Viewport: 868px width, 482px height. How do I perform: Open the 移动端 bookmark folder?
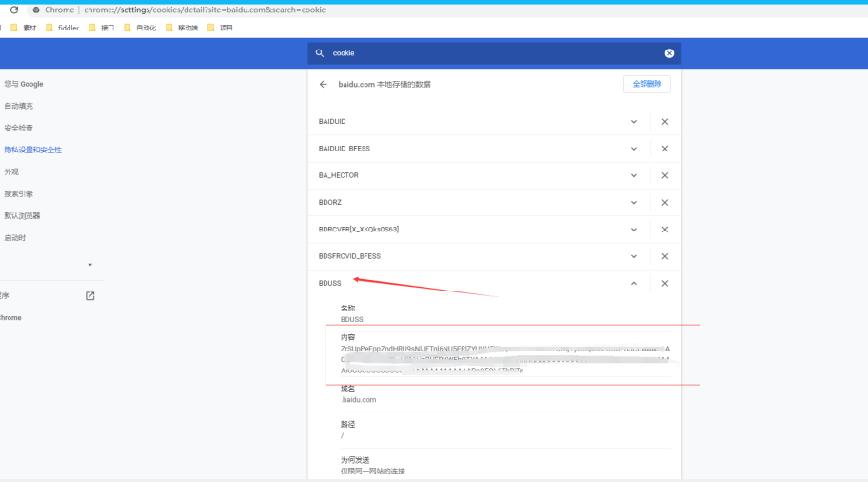[182, 28]
